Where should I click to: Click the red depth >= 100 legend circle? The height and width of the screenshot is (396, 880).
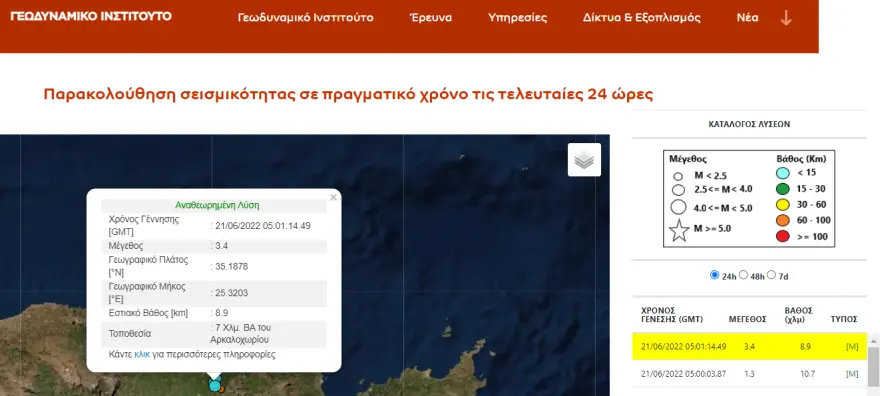coord(783,237)
